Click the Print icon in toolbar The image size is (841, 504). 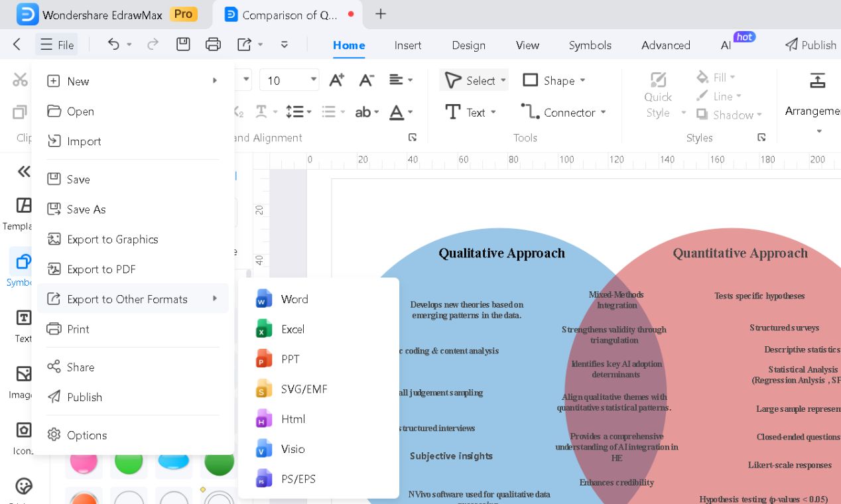[x=213, y=44]
